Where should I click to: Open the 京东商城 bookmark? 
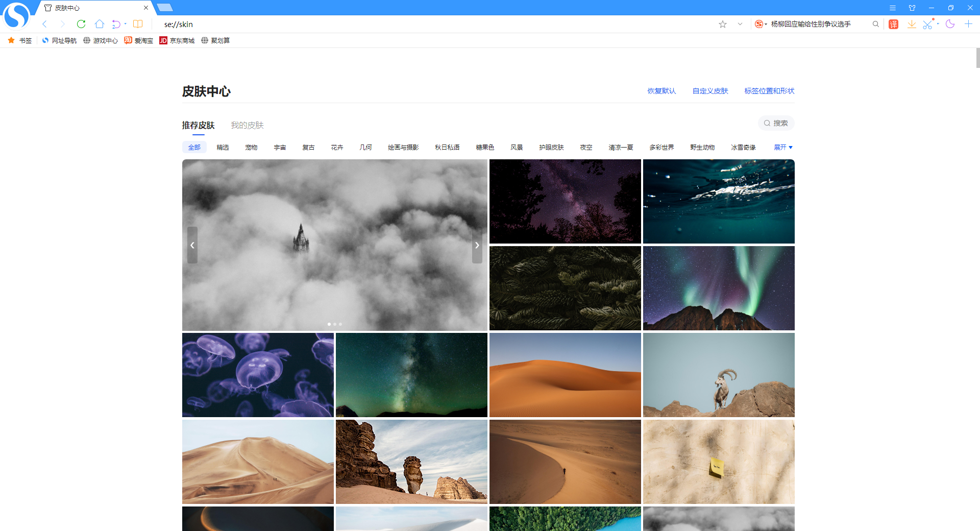177,40
